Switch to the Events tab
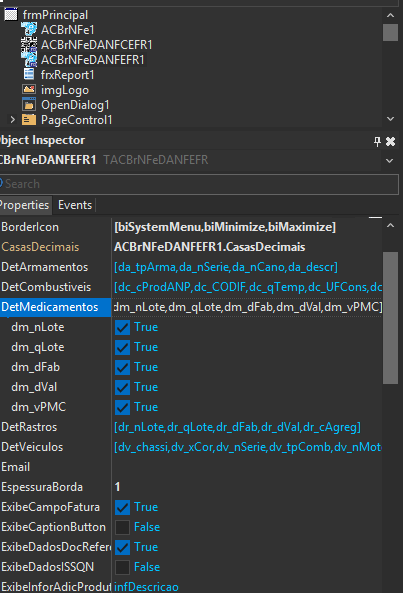Viewport: 403px width, 593px height. click(75, 205)
